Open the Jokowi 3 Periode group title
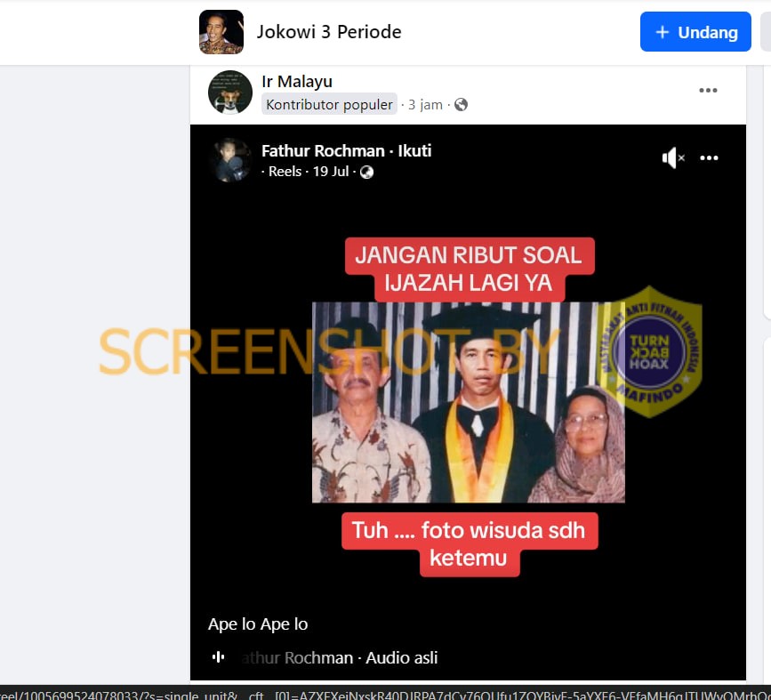The height and width of the screenshot is (700, 771). 329,32
